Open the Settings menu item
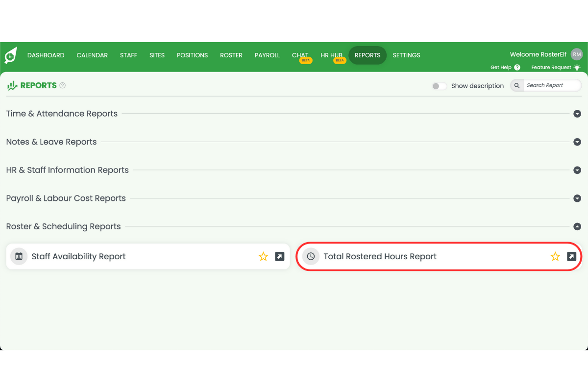This screenshot has height=392, width=588. click(406, 55)
